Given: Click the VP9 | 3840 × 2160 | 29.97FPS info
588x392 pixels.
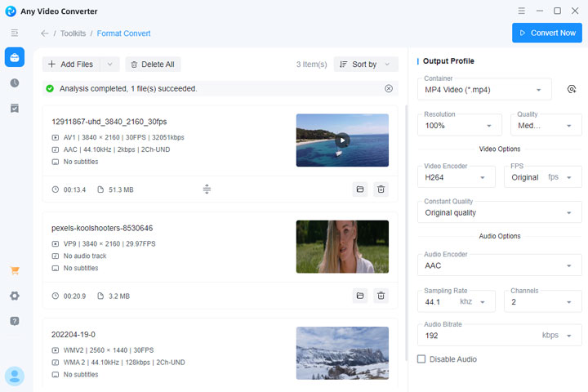Looking at the screenshot, I should tap(109, 244).
